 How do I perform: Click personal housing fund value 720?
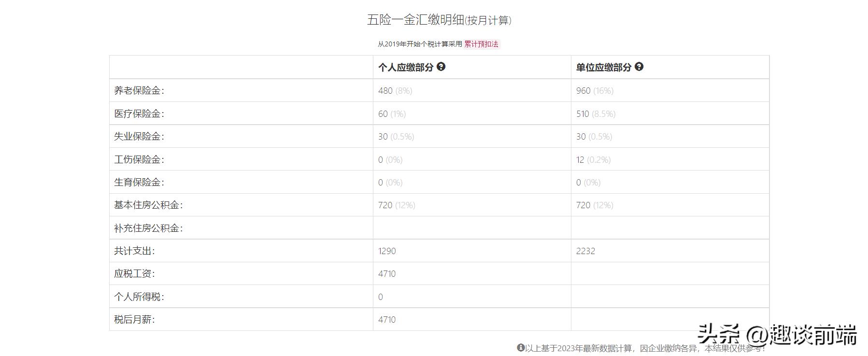point(385,205)
